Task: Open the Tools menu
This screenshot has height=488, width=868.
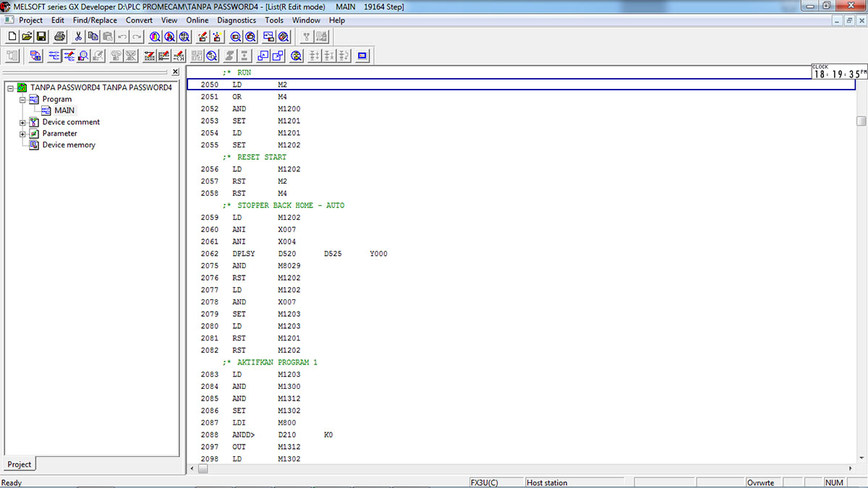Action: tap(274, 20)
